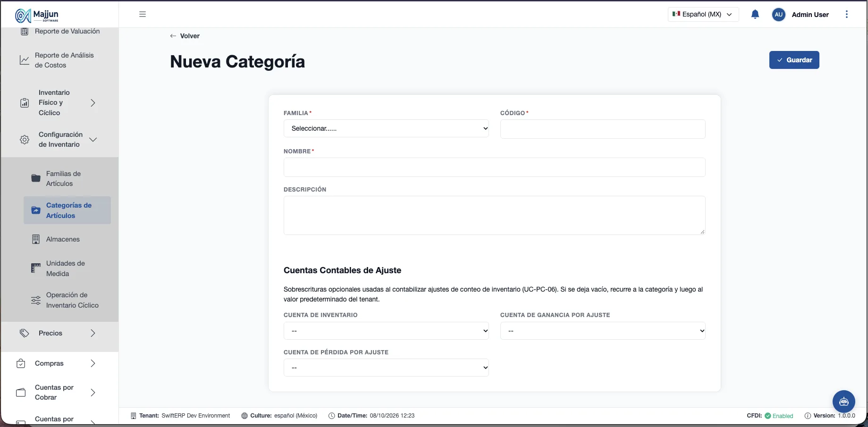
Task: Click the CFDI Enabled status indicator
Action: (770, 416)
